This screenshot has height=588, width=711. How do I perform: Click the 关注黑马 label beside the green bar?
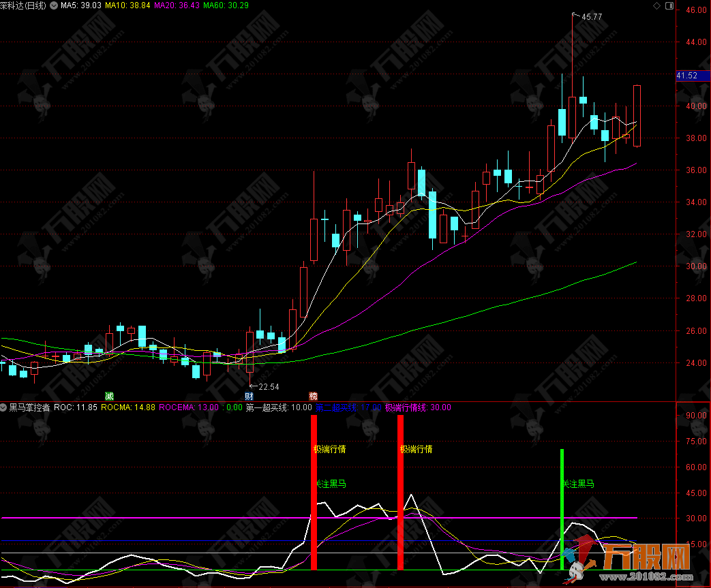[578, 484]
